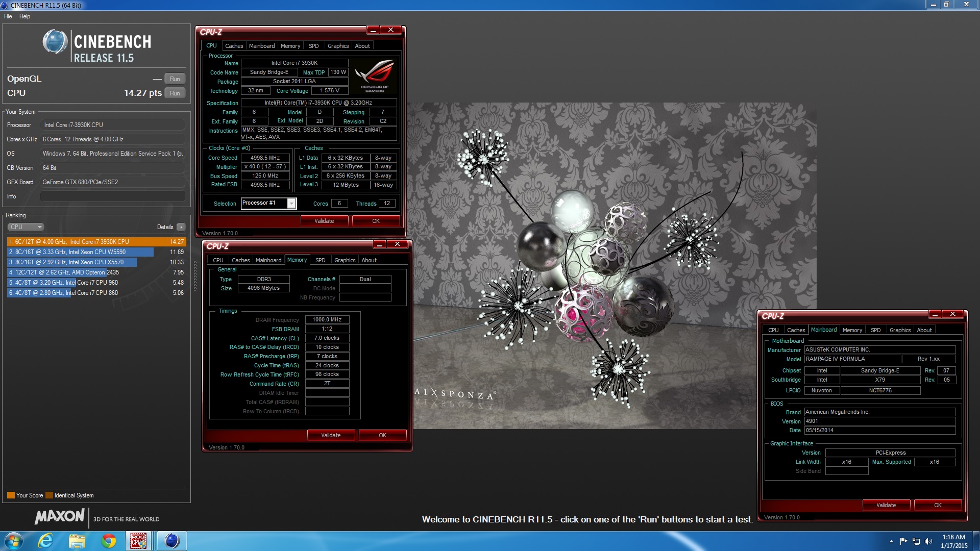Minimize the CPU-Z Mainboard tab window
Screen dimensions: 980x551
(935, 314)
